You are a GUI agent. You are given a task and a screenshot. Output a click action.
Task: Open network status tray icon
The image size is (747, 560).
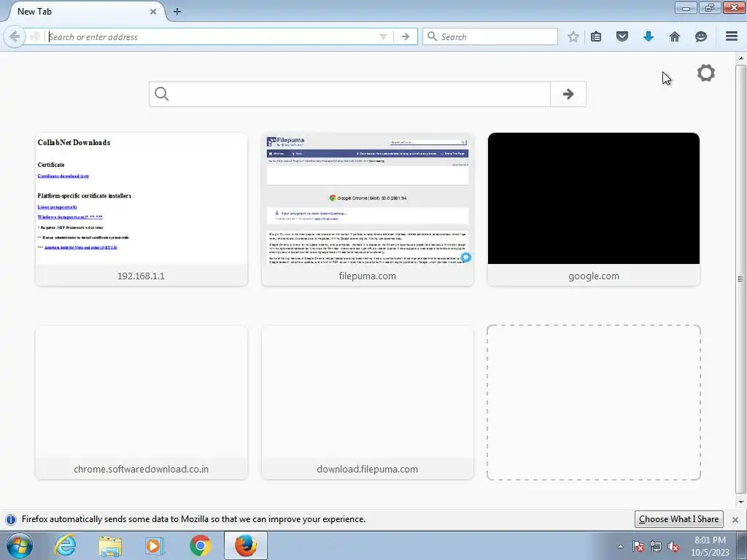(656, 546)
